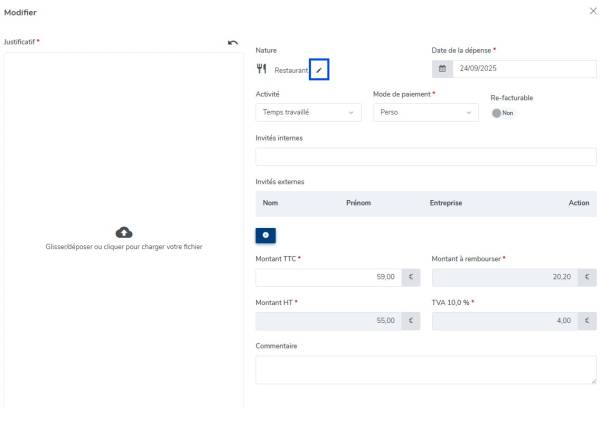Select the Montant à rembourser field
Viewport: 600px width, 446px height.
(x=505, y=278)
